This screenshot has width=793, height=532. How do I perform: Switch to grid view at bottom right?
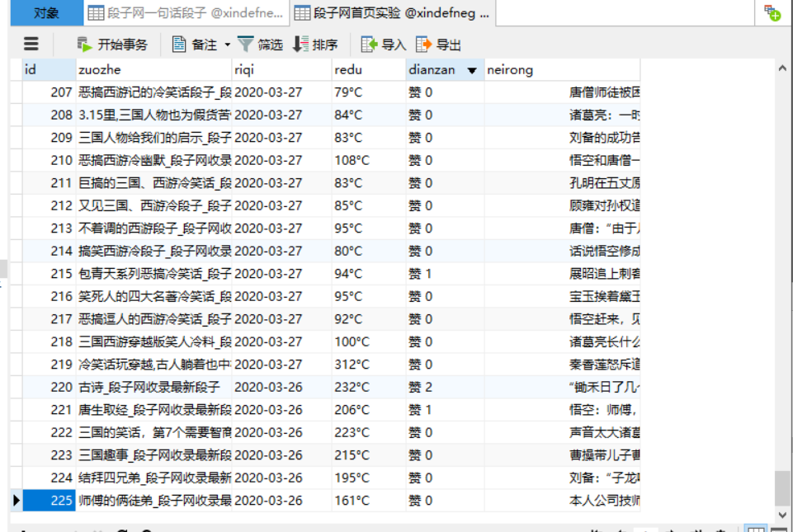coord(754,528)
